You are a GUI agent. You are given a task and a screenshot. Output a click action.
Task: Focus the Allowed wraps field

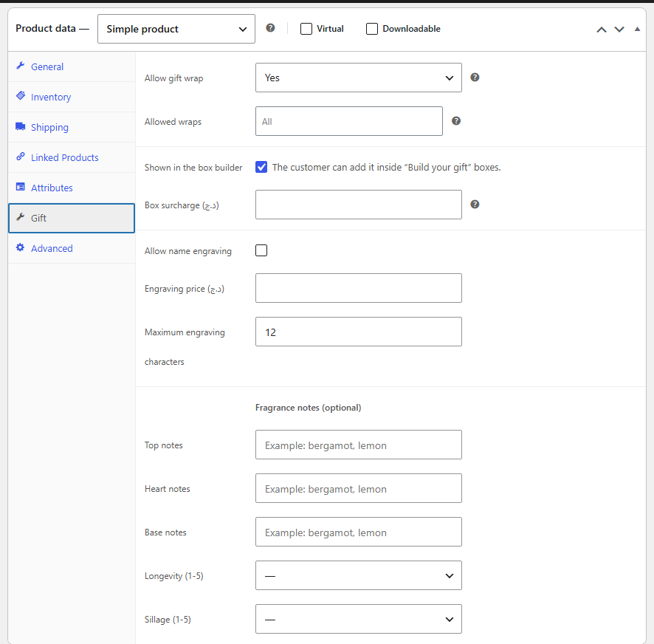point(348,121)
